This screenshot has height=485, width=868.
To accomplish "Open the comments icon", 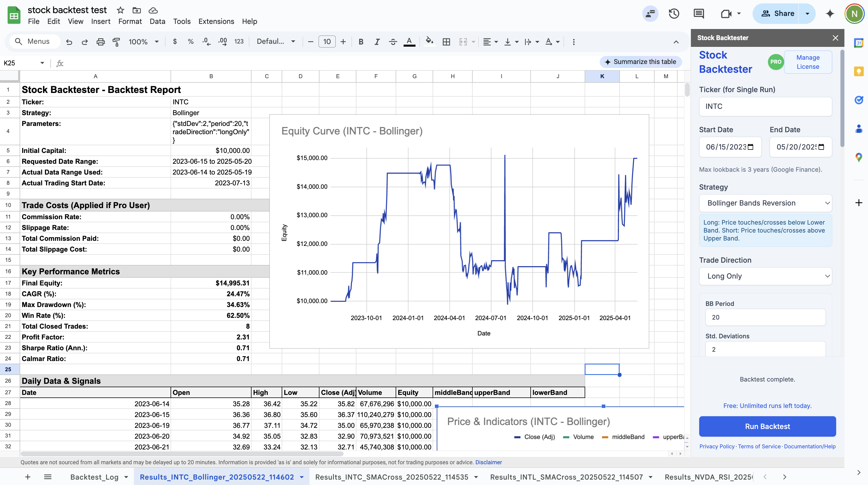I will point(699,14).
